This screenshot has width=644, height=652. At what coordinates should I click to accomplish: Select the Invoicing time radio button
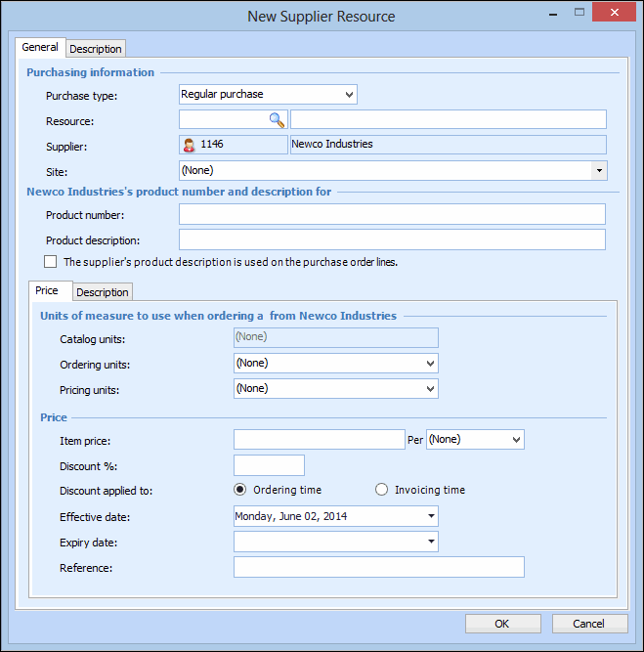point(382,490)
